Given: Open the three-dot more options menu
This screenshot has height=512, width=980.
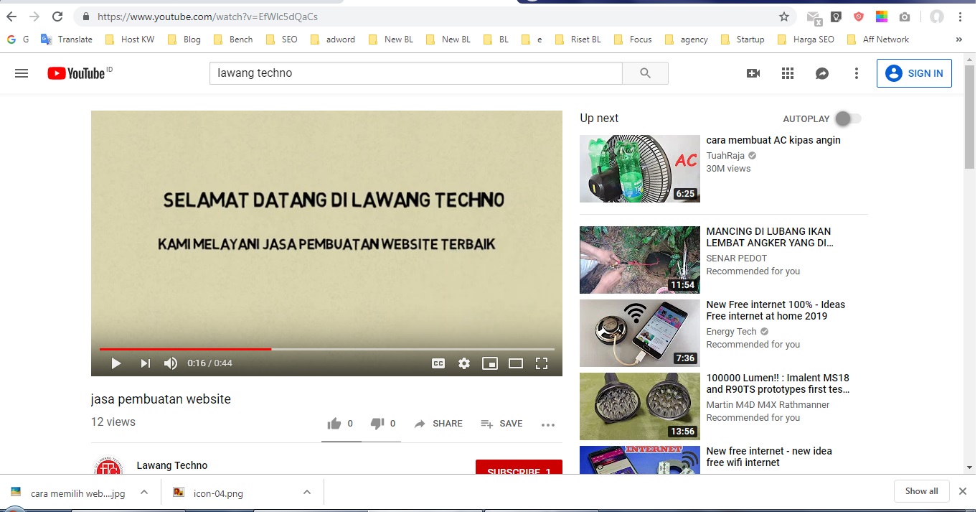Looking at the screenshot, I should pos(856,73).
